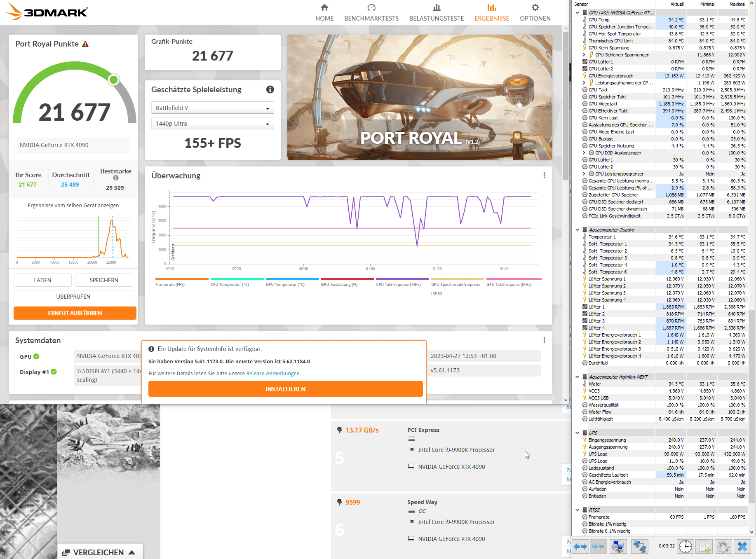Click HWiNFO monitor with magnifier icon
The height and width of the screenshot is (559, 756).
coord(618,547)
